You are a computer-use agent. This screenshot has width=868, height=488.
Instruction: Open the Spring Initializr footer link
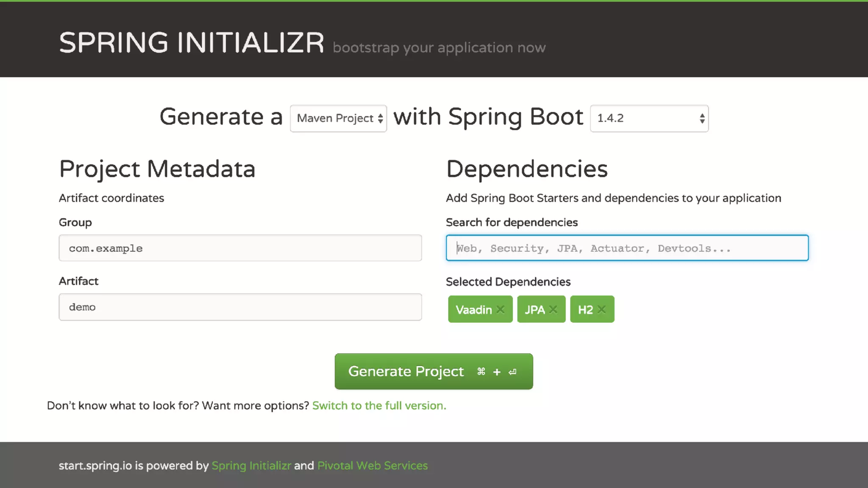pos(251,466)
